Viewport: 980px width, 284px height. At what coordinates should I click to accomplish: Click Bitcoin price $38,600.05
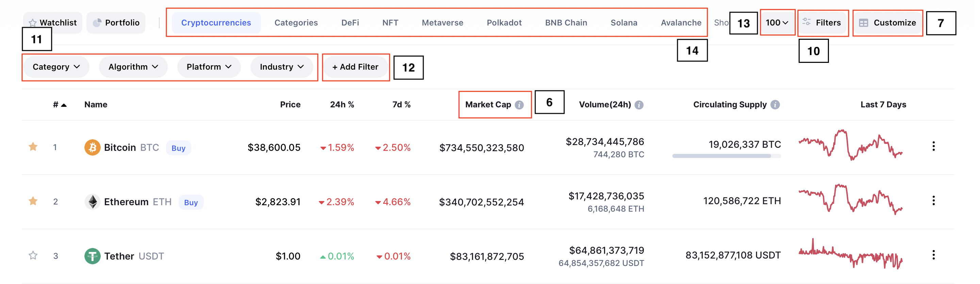click(x=274, y=147)
